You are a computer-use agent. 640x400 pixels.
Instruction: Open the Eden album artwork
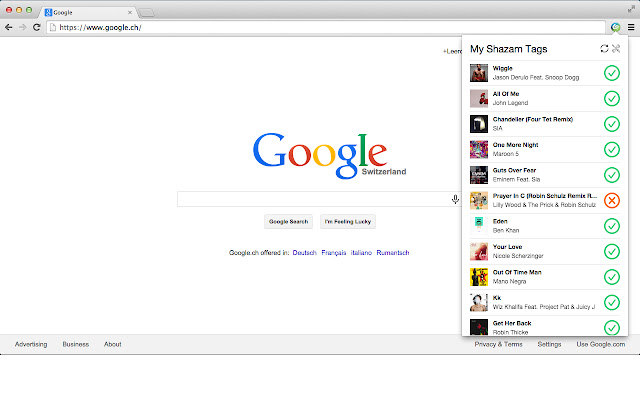tap(479, 226)
